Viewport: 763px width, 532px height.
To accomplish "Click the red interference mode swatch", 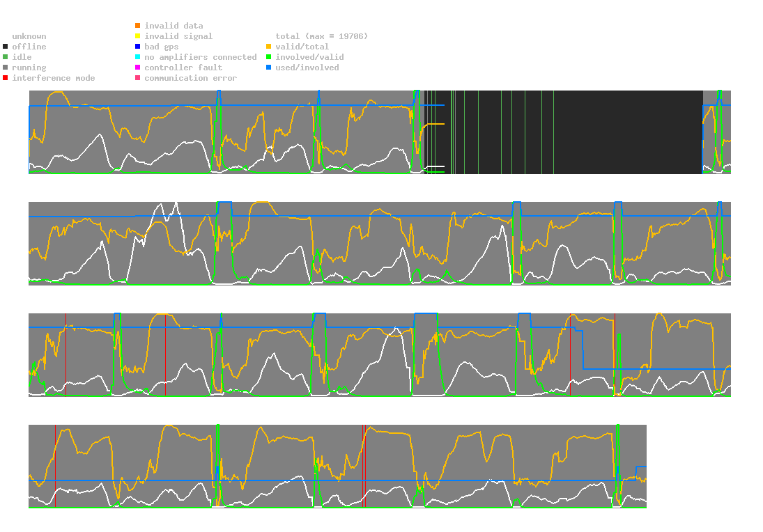I will coord(6,78).
